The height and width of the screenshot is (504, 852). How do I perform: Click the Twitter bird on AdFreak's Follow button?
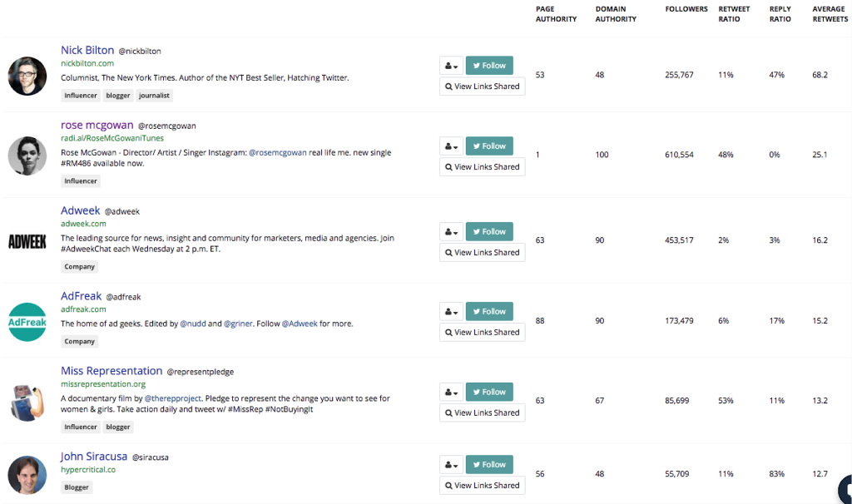[477, 311]
